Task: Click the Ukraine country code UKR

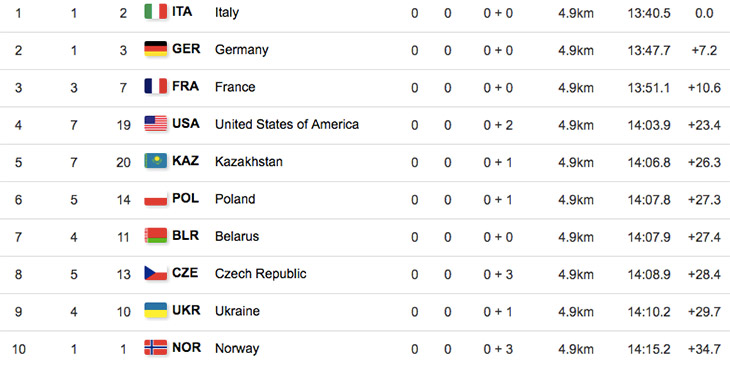Action: click(186, 311)
